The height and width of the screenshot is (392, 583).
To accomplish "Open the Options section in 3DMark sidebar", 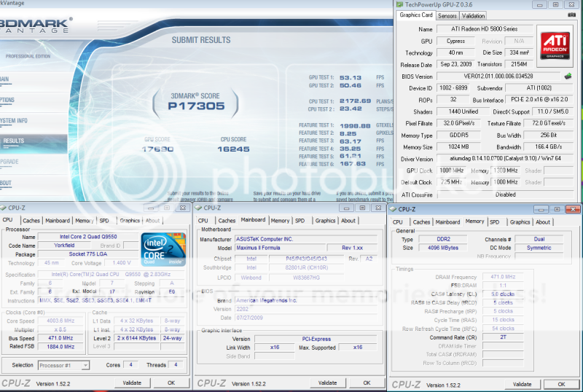I will pyautogui.click(x=7, y=100).
